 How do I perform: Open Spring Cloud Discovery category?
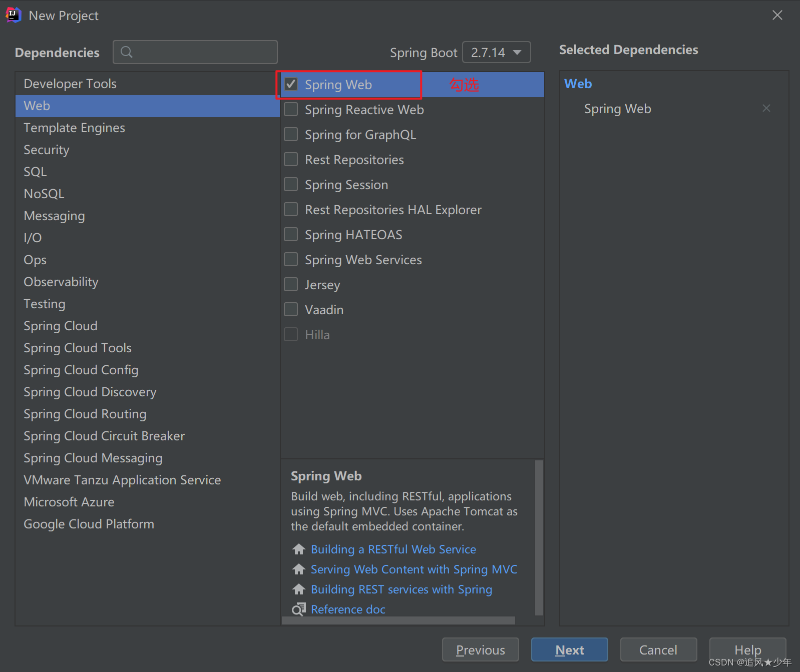[x=148, y=392]
